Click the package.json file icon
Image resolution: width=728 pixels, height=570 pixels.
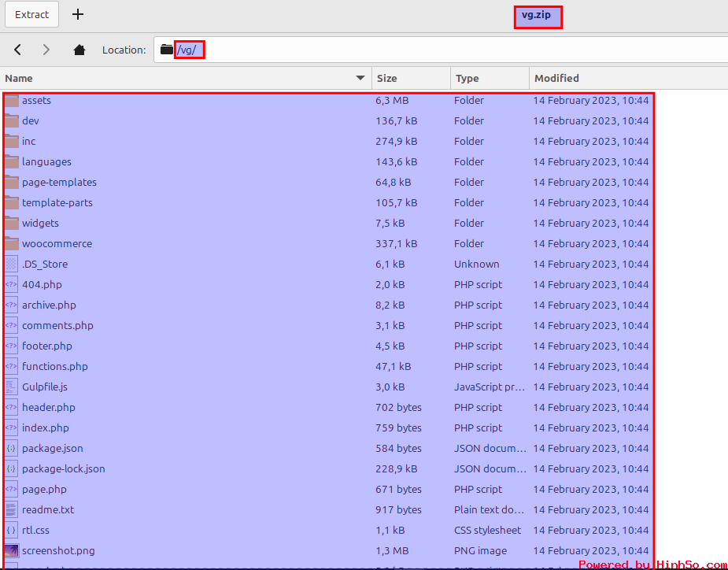click(12, 448)
